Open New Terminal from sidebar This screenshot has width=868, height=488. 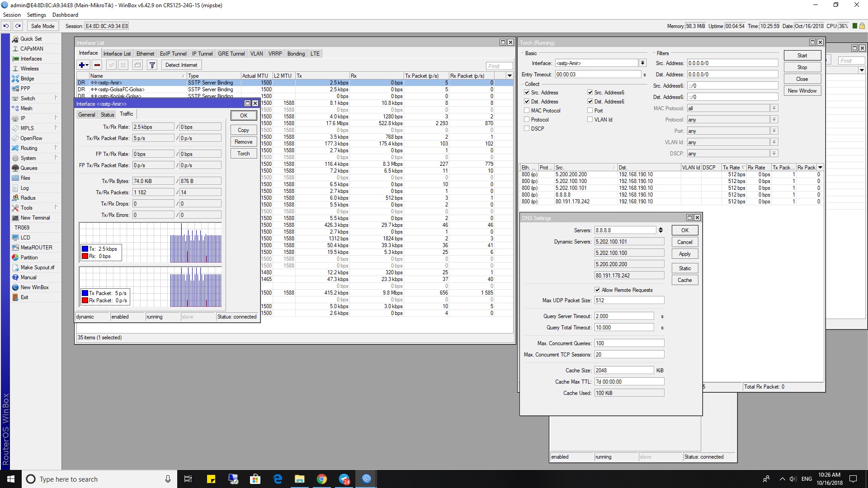[35, 218]
